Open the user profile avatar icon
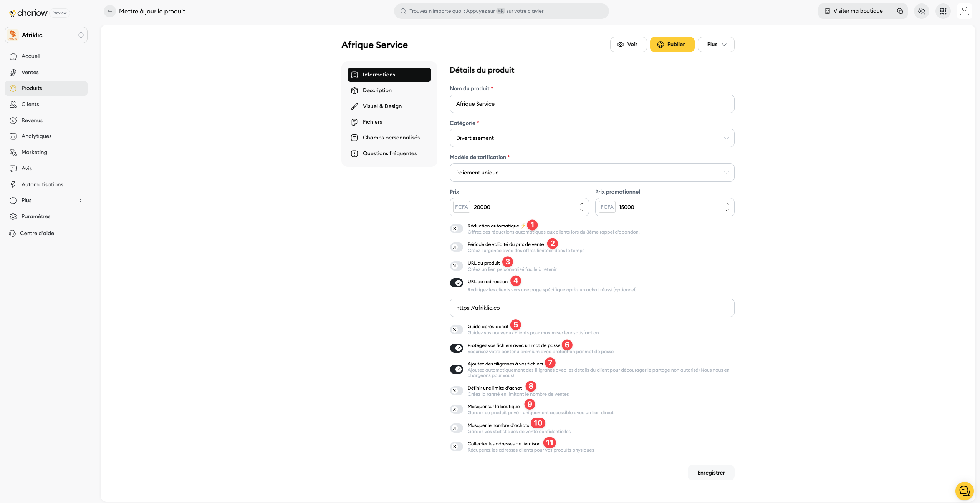 (x=964, y=11)
